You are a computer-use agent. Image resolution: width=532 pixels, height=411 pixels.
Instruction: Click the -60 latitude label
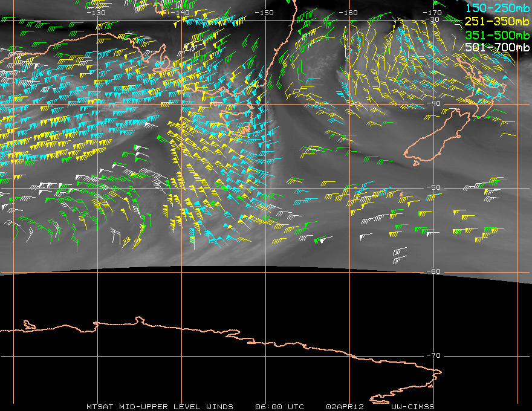click(433, 271)
